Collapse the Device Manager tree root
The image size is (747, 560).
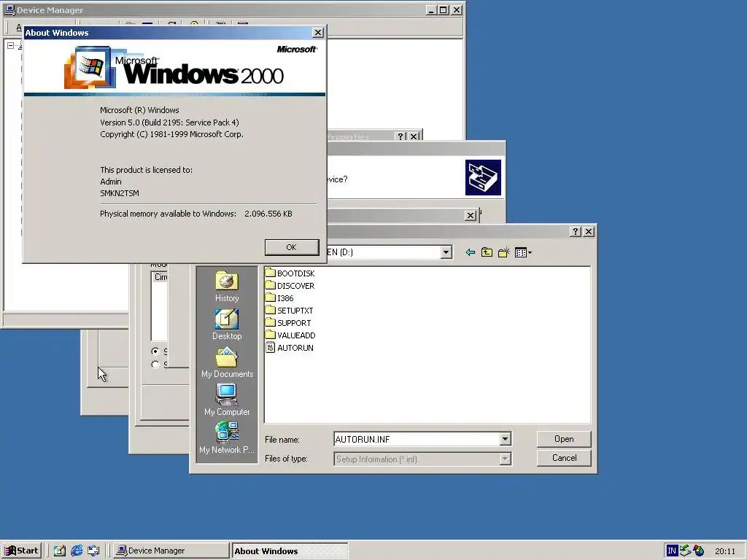pos(10,46)
